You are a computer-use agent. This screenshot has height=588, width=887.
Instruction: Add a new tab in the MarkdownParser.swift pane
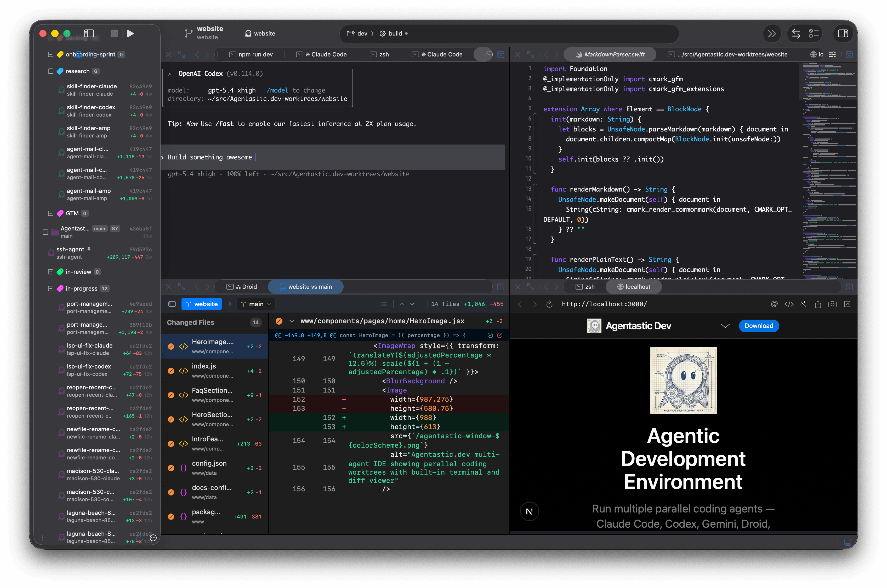(x=850, y=54)
